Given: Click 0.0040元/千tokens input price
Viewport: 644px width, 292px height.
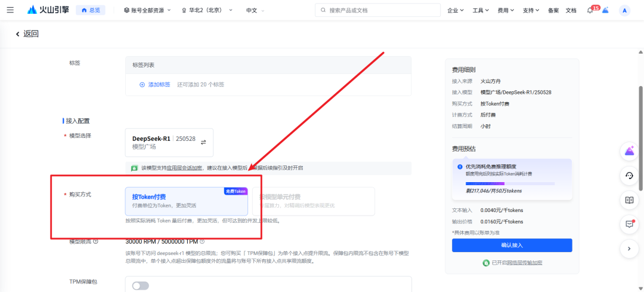Looking at the screenshot, I should point(501,211).
